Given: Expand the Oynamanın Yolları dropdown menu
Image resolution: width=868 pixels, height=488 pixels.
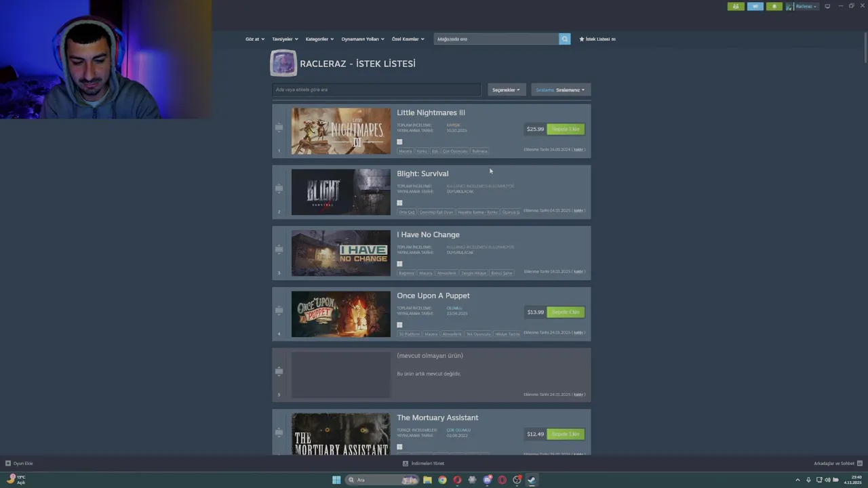Looking at the screenshot, I should click(363, 39).
